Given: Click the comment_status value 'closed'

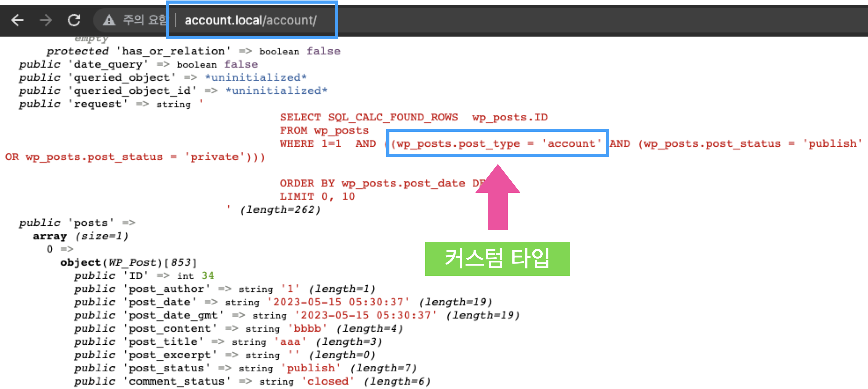Looking at the screenshot, I should click(327, 381).
